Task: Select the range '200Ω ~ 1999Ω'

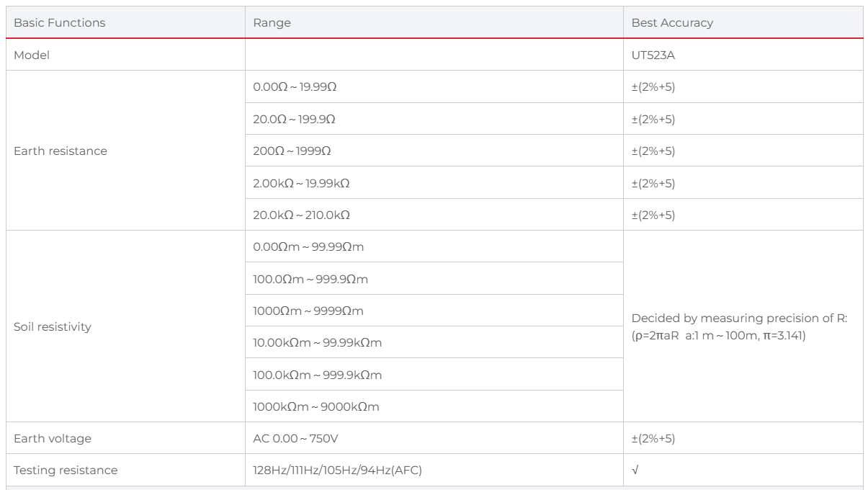Action: tap(292, 151)
